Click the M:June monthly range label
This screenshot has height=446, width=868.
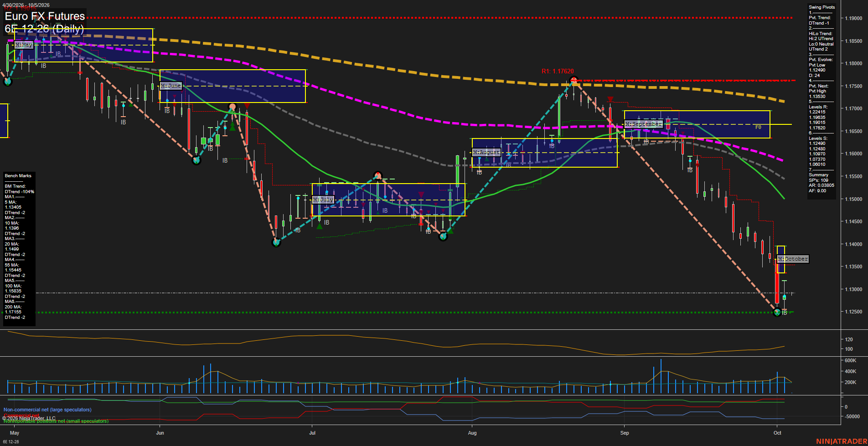point(171,86)
